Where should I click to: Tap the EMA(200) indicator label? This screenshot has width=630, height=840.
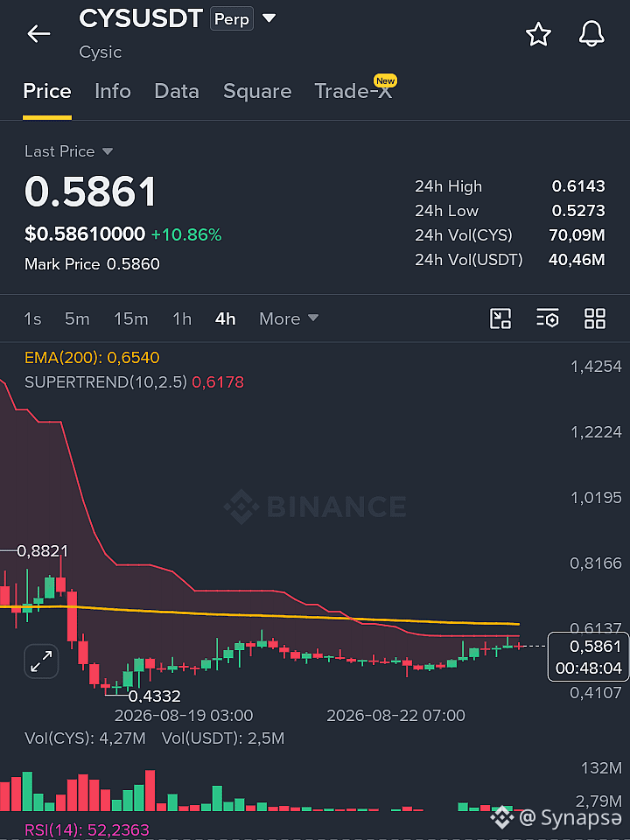tap(92, 357)
